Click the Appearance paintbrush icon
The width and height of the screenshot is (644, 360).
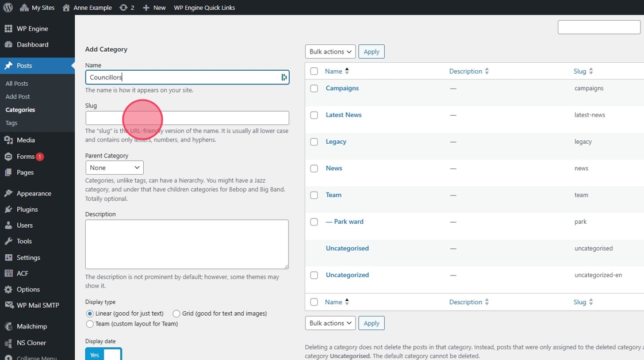pos(9,194)
